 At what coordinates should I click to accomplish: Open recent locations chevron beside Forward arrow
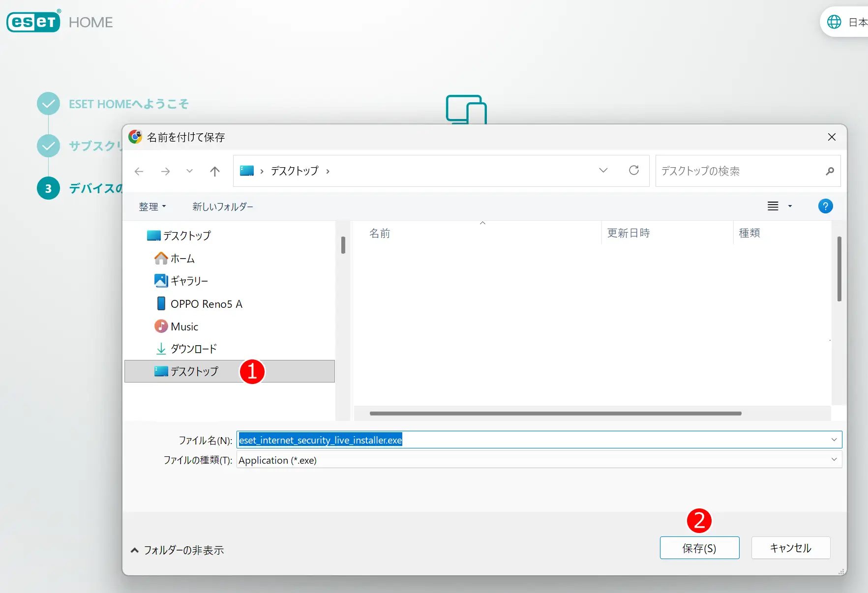tap(189, 171)
